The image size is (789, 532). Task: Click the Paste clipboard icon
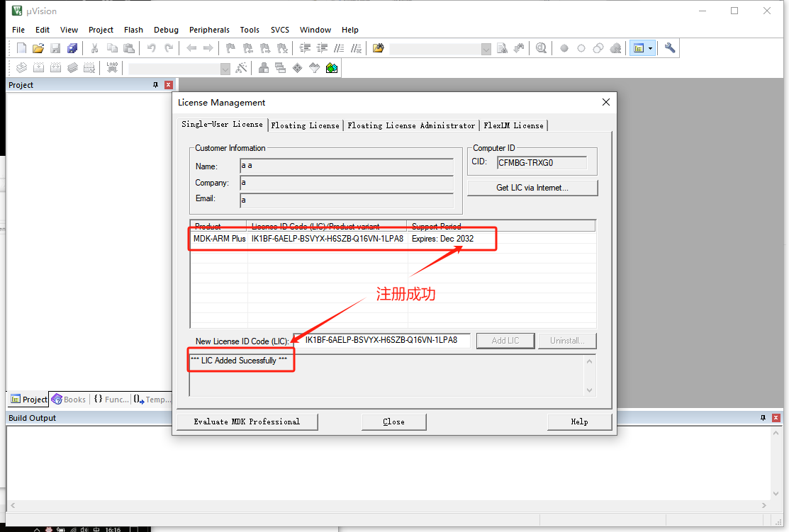pyautogui.click(x=129, y=48)
